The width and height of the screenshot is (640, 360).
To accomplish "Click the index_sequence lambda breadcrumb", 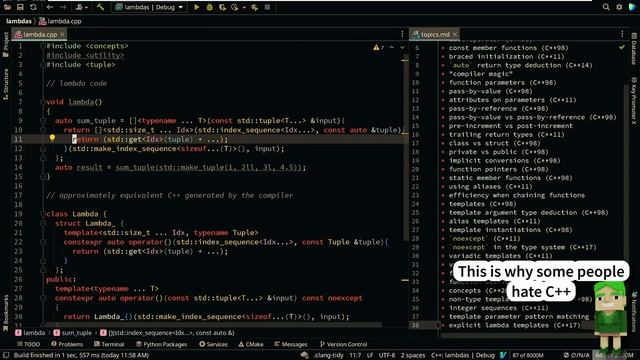I will coord(167,333).
